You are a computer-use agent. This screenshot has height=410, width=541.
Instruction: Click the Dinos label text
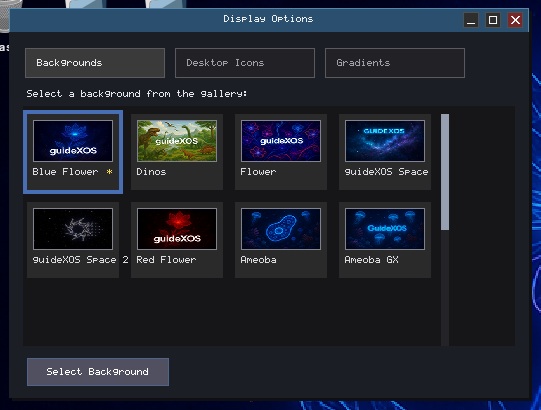click(x=151, y=172)
